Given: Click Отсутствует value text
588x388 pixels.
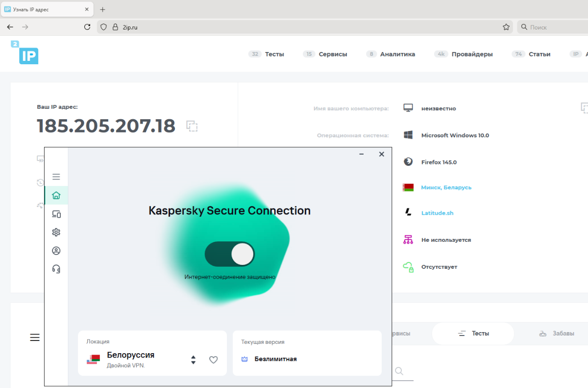Looking at the screenshot, I should pyautogui.click(x=439, y=267).
